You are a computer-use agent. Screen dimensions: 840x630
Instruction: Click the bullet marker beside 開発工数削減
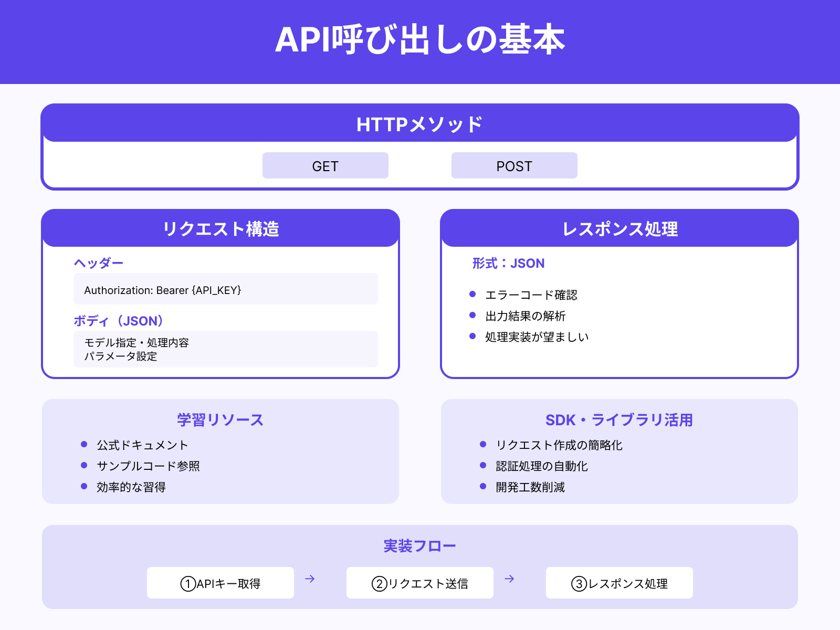tap(482, 487)
